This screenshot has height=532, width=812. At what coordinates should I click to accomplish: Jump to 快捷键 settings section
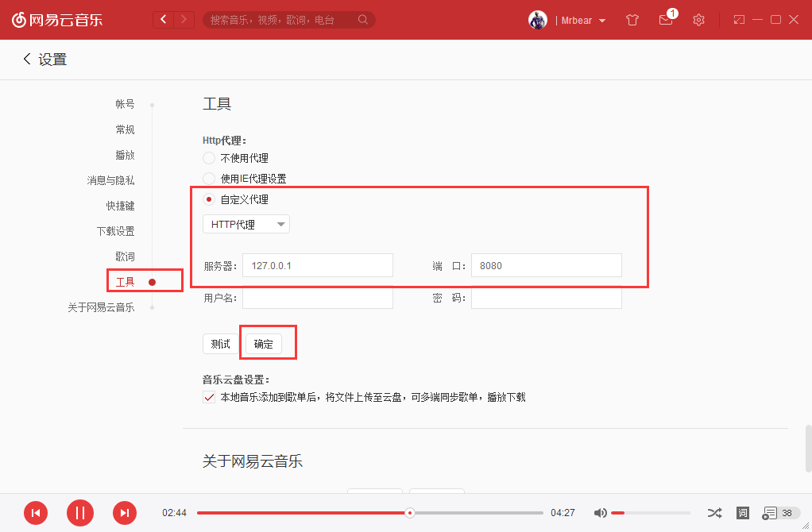click(x=120, y=206)
